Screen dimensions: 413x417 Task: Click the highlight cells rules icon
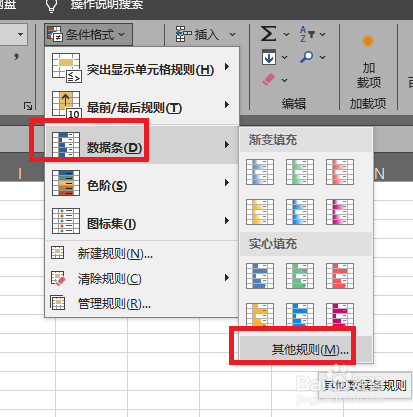click(x=66, y=67)
